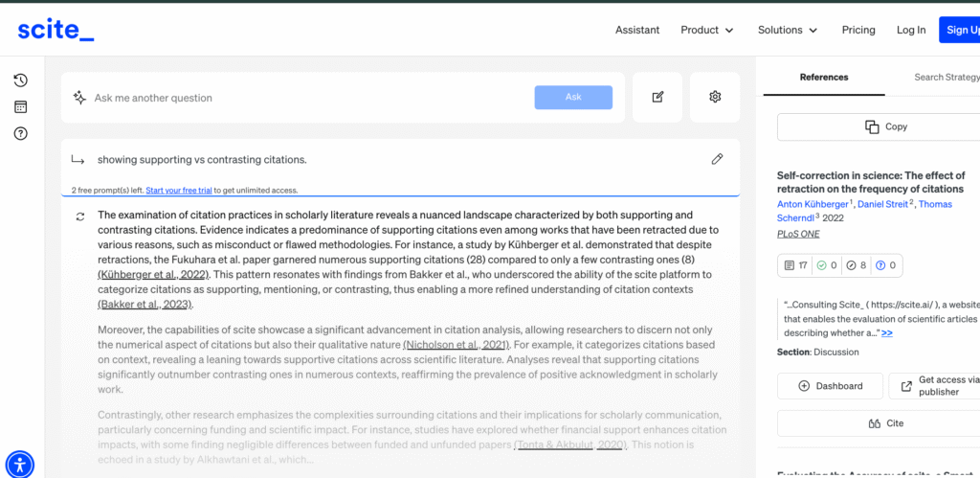Open the history icon in left sidebar
This screenshot has height=478, width=980.
pos(20,80)
